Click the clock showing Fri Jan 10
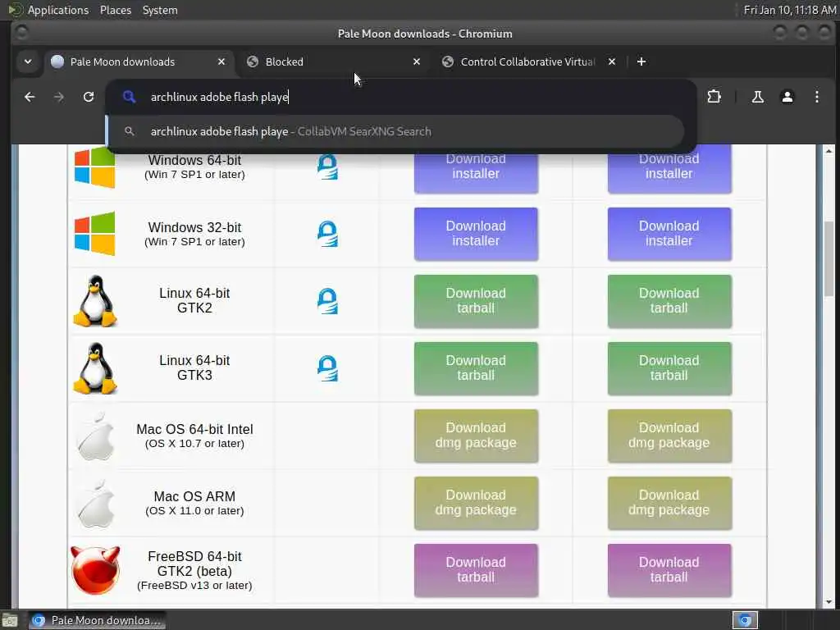Viewport: 840px width, 630px height. [790, 10]
